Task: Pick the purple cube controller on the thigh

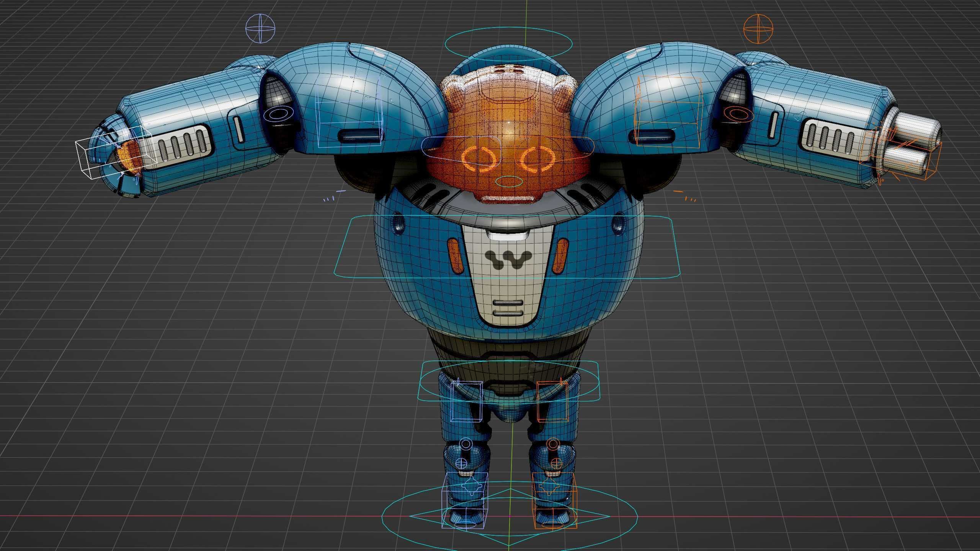Action: pos(466,401)
